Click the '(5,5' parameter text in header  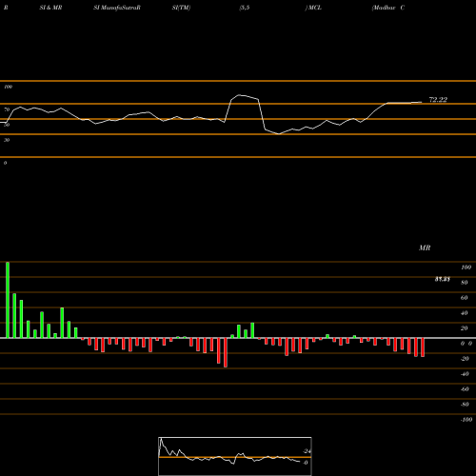[245, 8]
